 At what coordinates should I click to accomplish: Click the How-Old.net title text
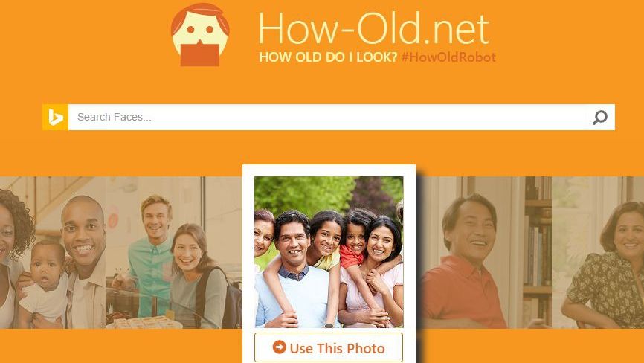click(x=374, y=28)
